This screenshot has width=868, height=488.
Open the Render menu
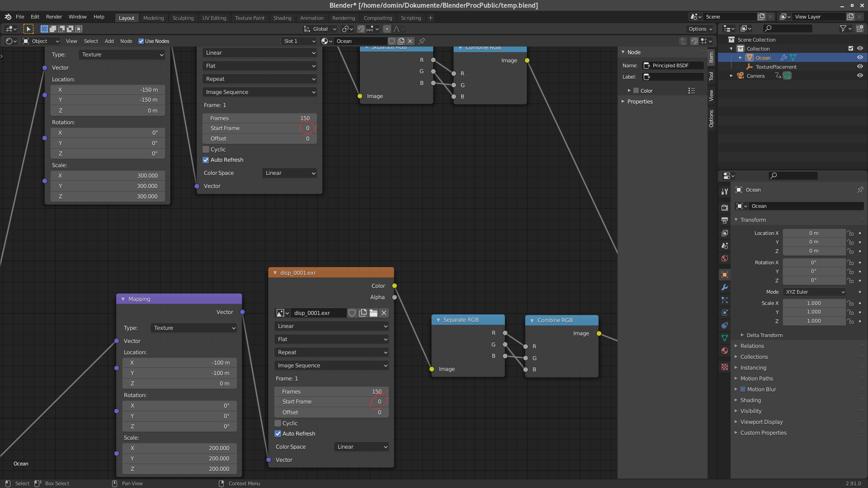tap(54, 17)
